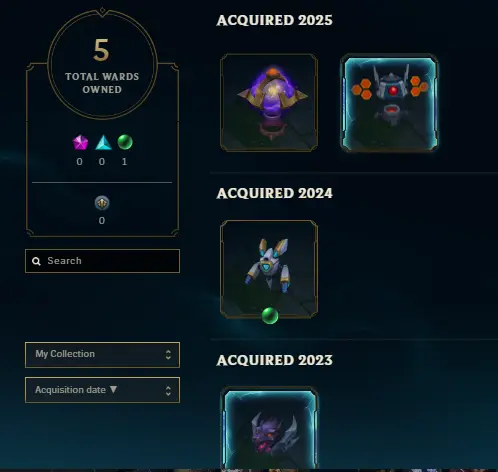The width and height of the screenshot is (498, 472).
Task: Click diamond ornament atop wards counter
Action: point(102,10)
